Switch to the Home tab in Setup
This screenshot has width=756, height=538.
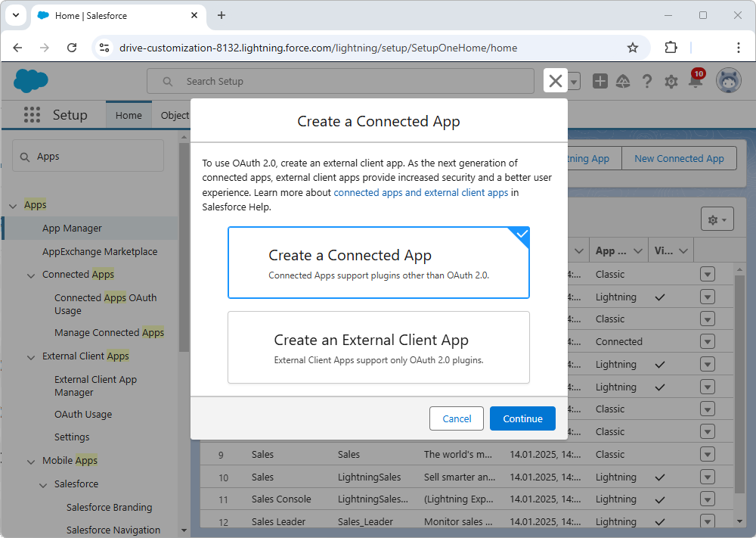[129, 114]
